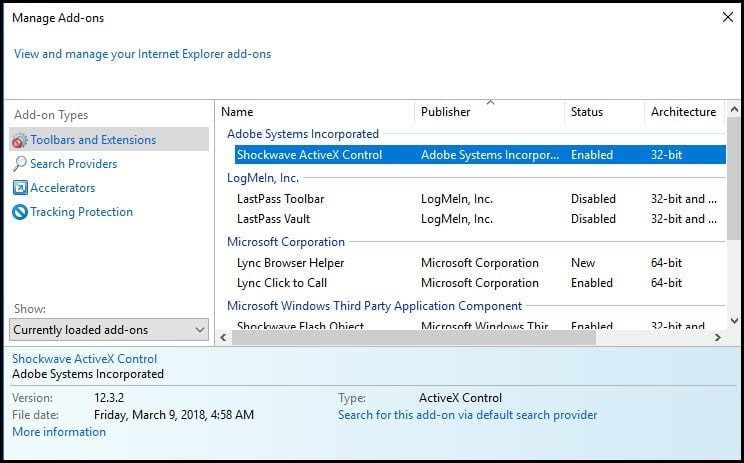The height and width of the screenshot is (463, 744).
Task: Click the file date Friday, March 9, 2018
Action: [x=174, y=415]
